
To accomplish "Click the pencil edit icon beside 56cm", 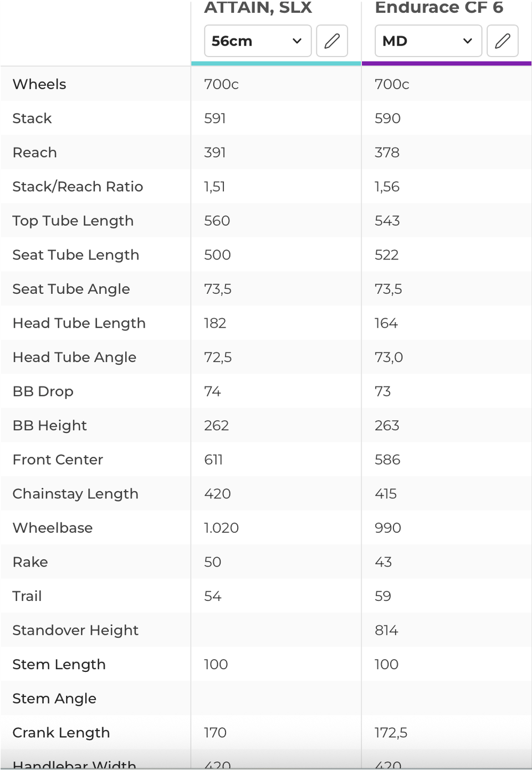I will pyautogui.click(x=332, y=41).
